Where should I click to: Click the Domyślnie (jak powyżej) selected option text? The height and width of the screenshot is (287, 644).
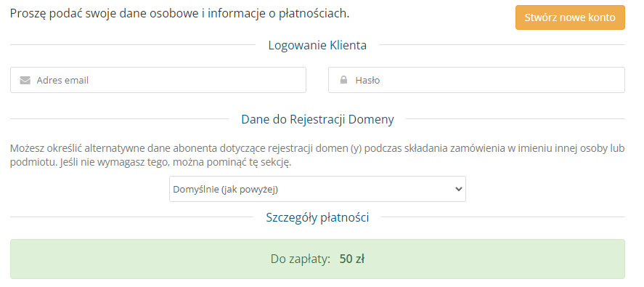tap(226, 190)
